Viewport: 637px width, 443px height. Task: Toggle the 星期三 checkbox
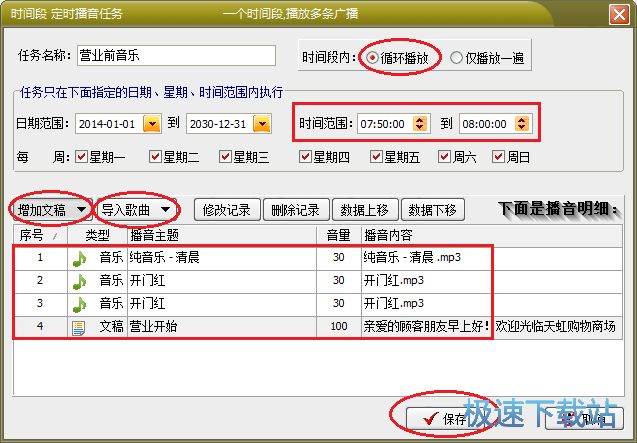tap(225, 156)
